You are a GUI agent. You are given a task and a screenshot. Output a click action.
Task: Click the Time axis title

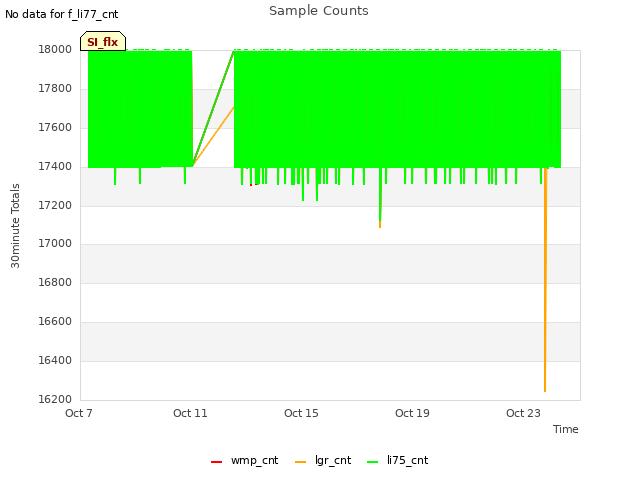pos(566,429)
